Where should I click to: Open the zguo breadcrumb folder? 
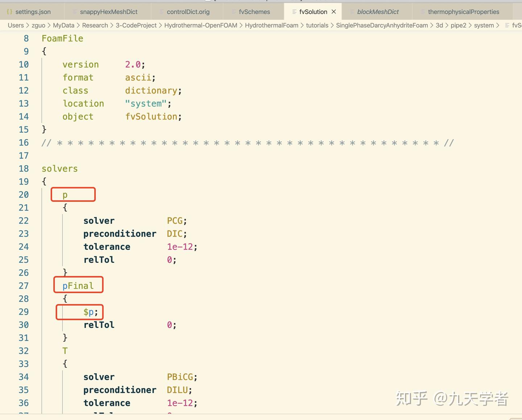click(x=38, y=25)
